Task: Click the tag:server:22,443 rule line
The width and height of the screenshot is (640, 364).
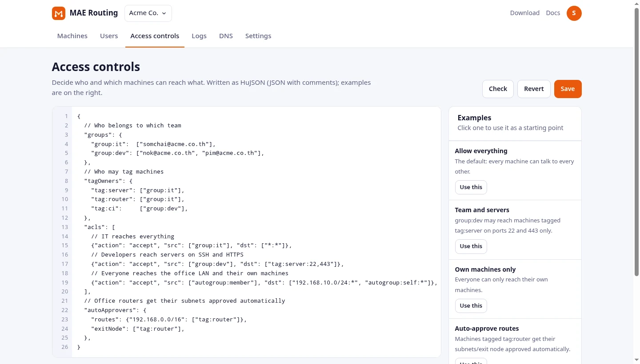Action: tap(218, 265)
